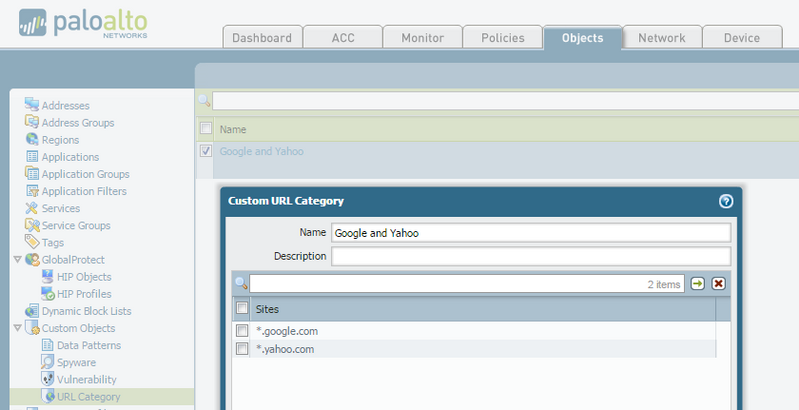Click the Tags icon in sidebar
The height and width of the screenshot is (410, 799).
(32, 242)
